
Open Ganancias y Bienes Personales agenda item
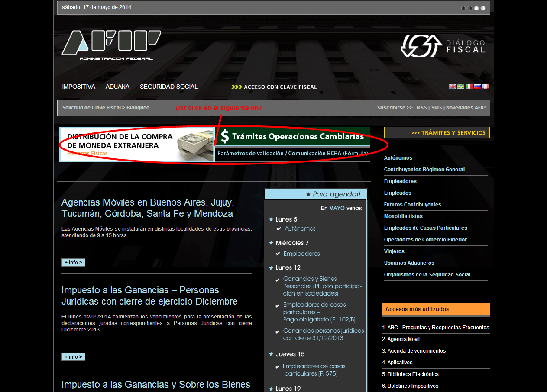[322, 286]
